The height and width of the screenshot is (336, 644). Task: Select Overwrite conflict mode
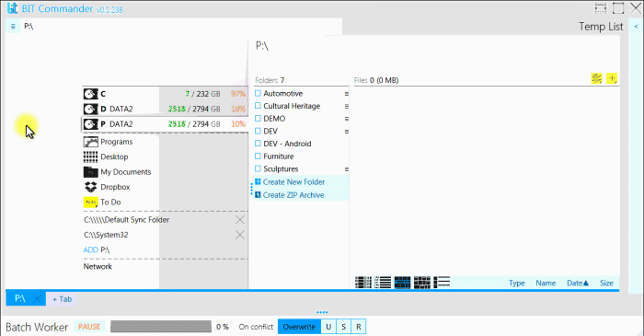tap(299, 327)
